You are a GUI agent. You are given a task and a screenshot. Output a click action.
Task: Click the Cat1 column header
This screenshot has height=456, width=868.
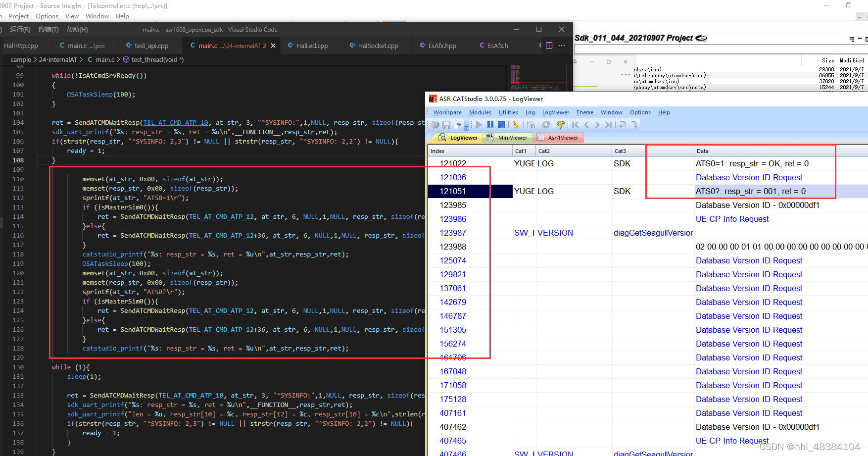pyautogui.click(x=524, y=151)
